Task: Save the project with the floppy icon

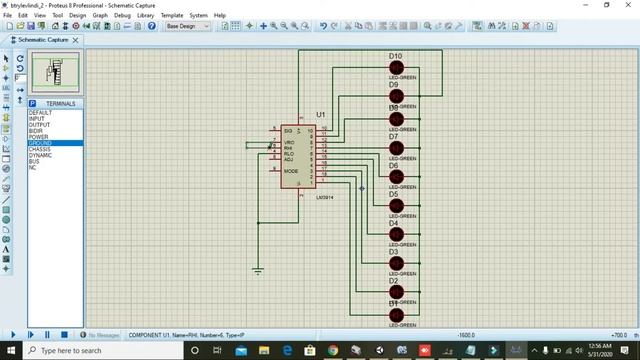Action: pyautogui.click(x=31, y=26)
